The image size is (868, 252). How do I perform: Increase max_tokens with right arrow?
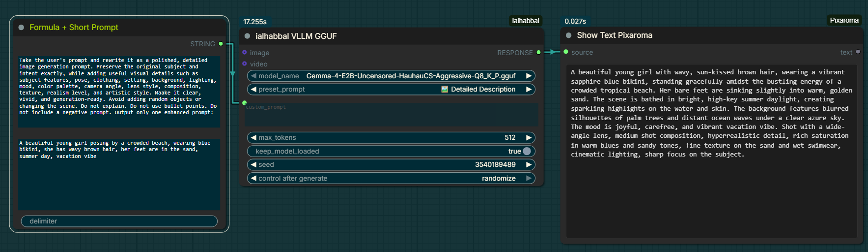click(529, 137)
